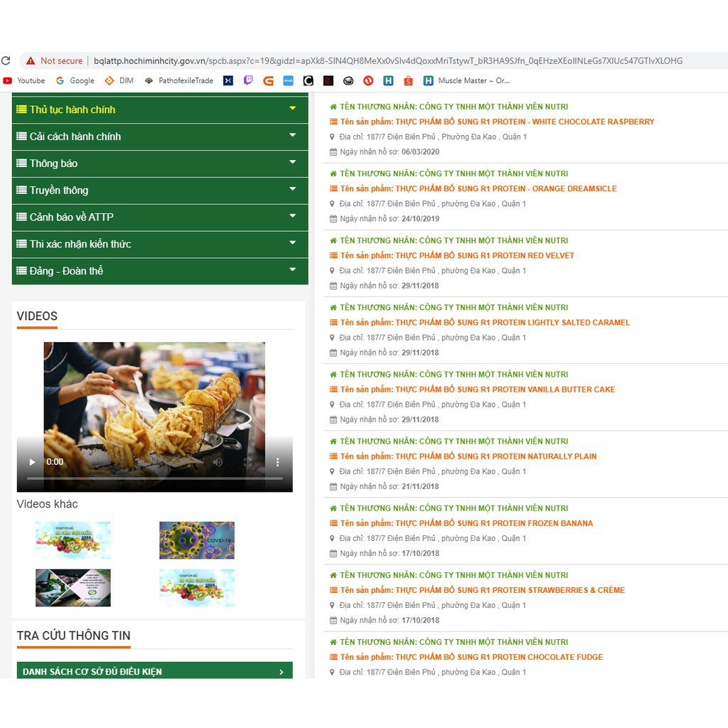Screen dimensions: 728x728
Task: Open the Google bookmark
Action: point(75,81)
